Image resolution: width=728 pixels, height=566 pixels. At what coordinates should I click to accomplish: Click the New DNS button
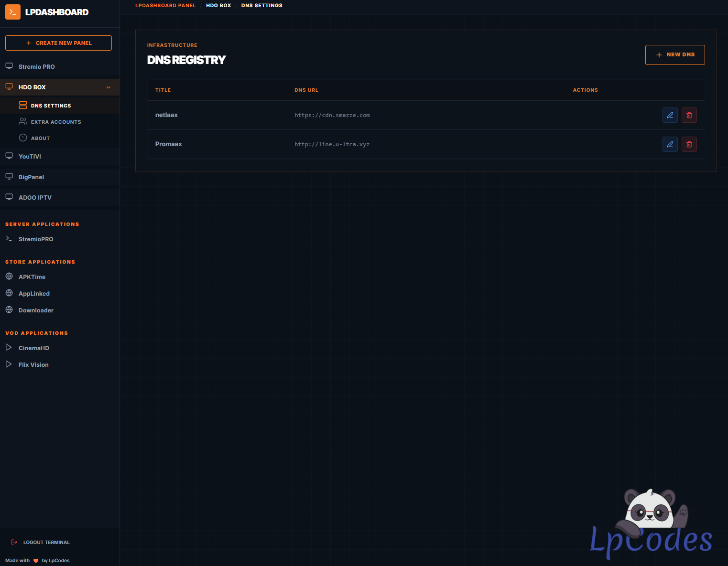click(x=674, y=55)
